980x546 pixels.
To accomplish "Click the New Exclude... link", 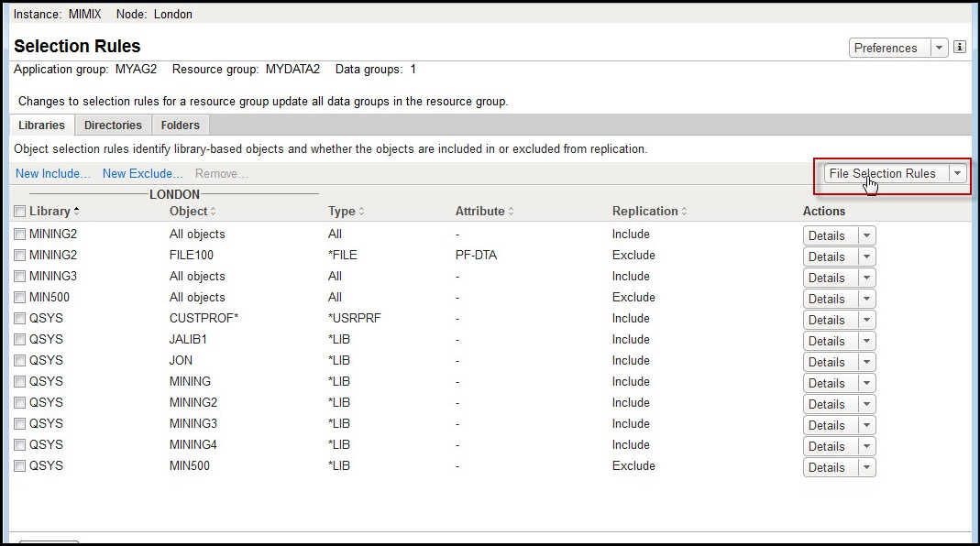I will point(142,173).
